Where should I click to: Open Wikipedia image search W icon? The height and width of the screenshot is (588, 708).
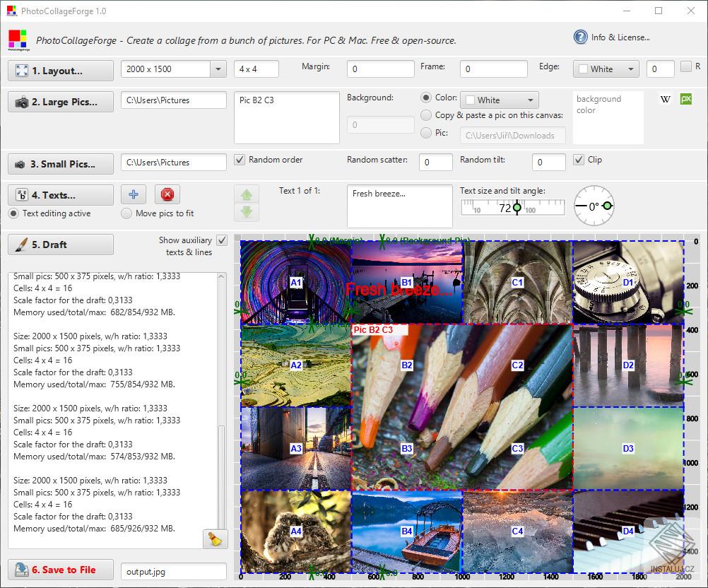click(x=665, y=100)
